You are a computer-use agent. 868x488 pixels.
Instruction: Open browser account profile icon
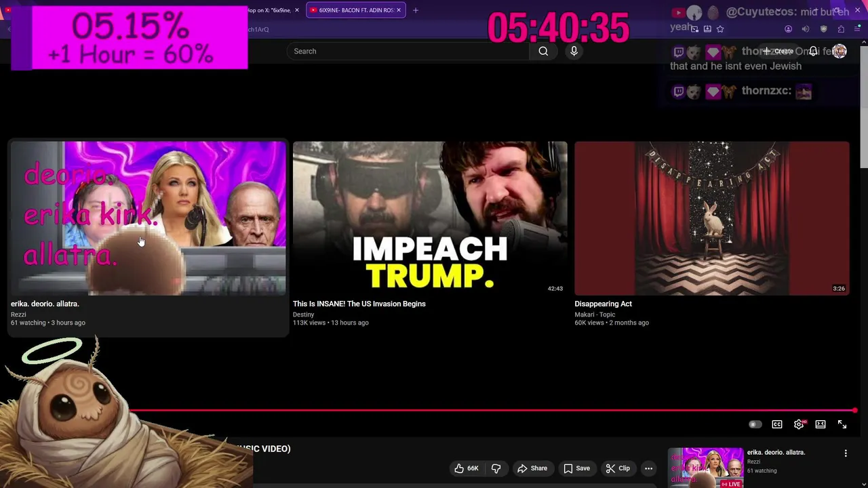(788, 29)
